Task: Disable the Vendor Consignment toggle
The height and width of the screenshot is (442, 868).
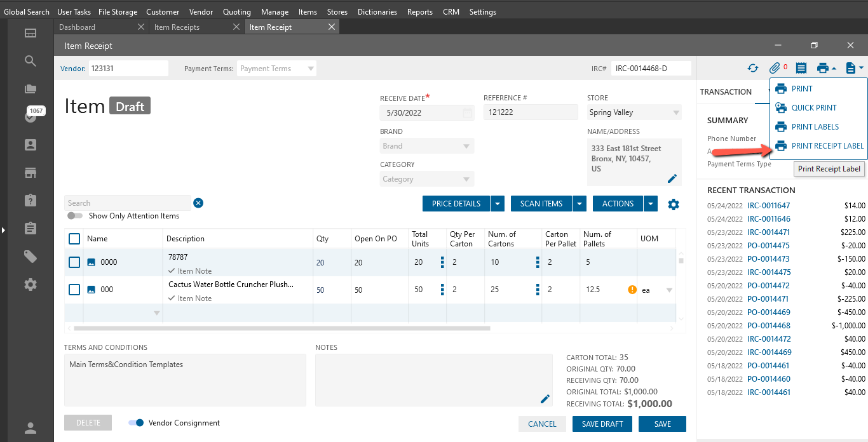Action: coord(136,423)
